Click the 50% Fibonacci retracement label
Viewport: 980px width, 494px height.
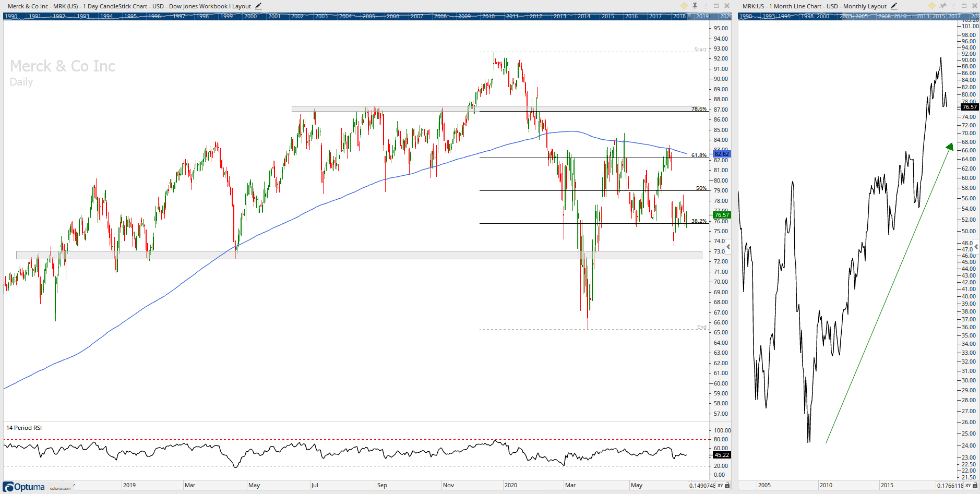[701, 188]
